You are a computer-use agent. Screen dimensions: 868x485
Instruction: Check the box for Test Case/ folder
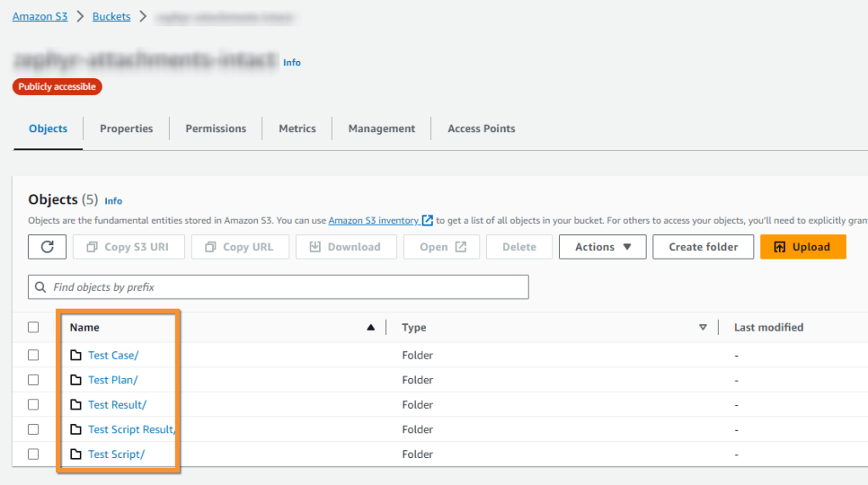[33, 355]
